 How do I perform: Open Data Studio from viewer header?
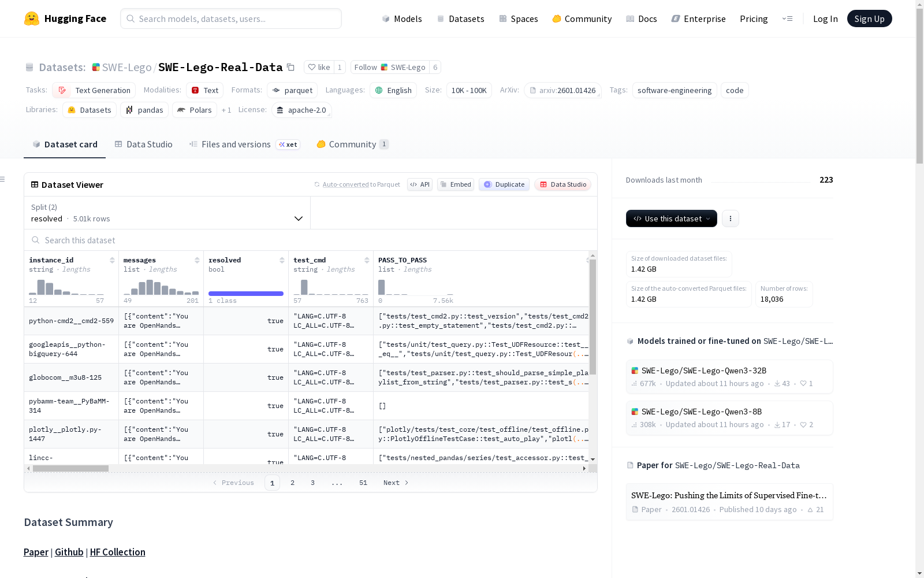(x=563, y=184)
